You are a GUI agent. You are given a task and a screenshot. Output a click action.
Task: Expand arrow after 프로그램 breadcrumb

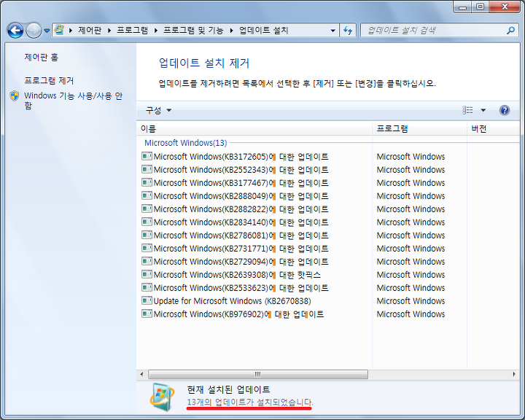[156, 31]
